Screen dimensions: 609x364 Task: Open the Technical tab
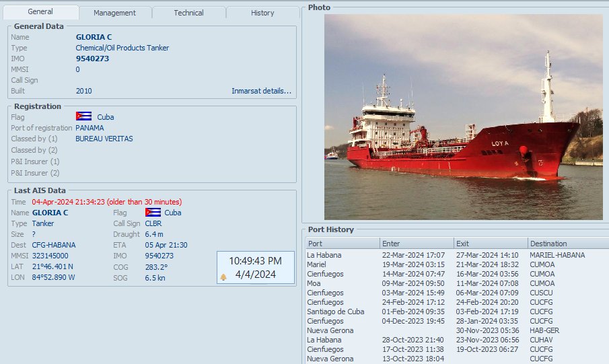point(188,13)
